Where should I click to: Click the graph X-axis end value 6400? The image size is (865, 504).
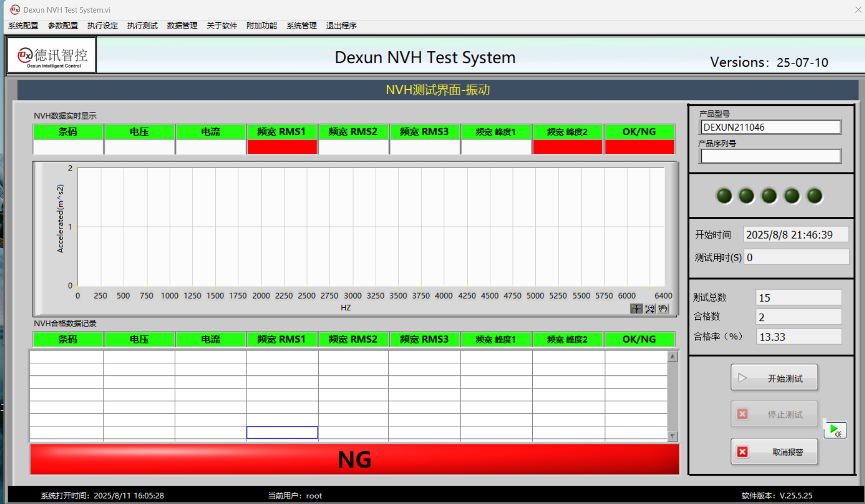pos(664,296)
